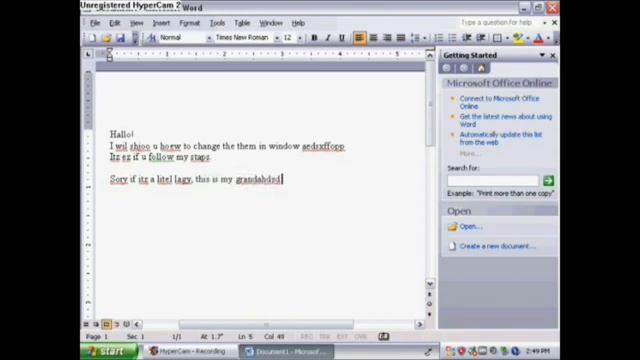
Task: Click the task pane Home icon
Action: tap(481, 68)
